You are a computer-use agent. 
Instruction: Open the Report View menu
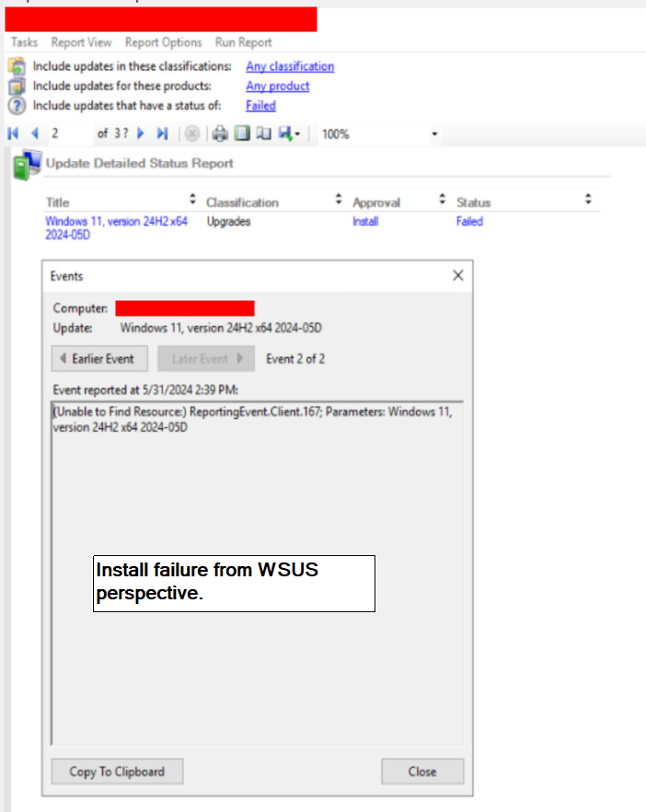pos(81,42)
